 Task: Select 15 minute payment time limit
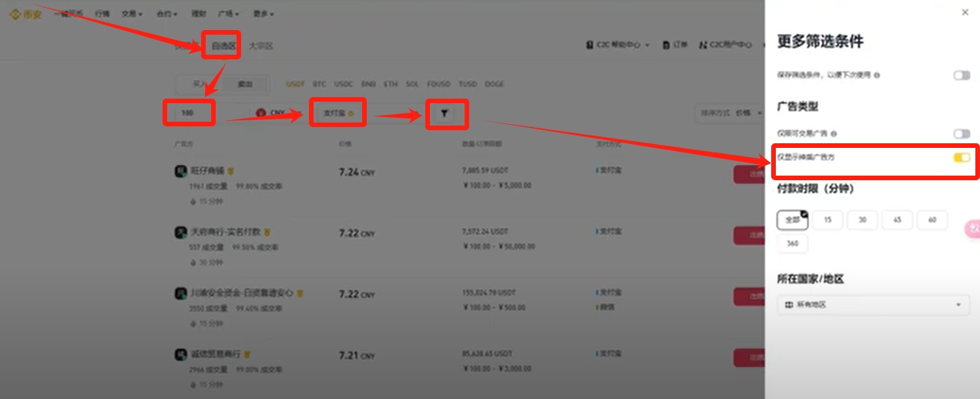click(827, 220)
